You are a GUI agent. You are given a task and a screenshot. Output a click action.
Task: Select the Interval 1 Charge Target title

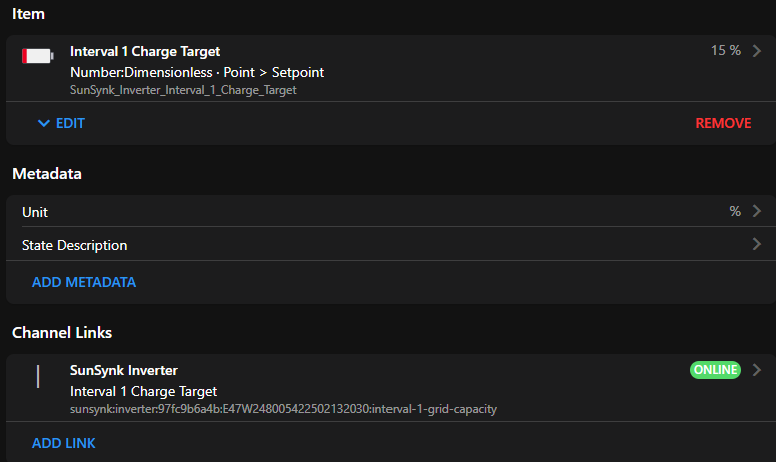145,51
